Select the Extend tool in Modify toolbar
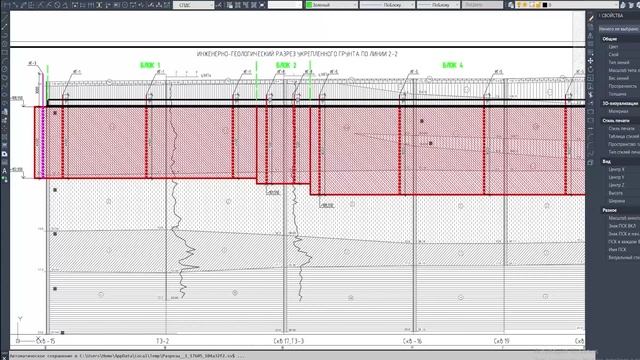 [x=591, y=104]
